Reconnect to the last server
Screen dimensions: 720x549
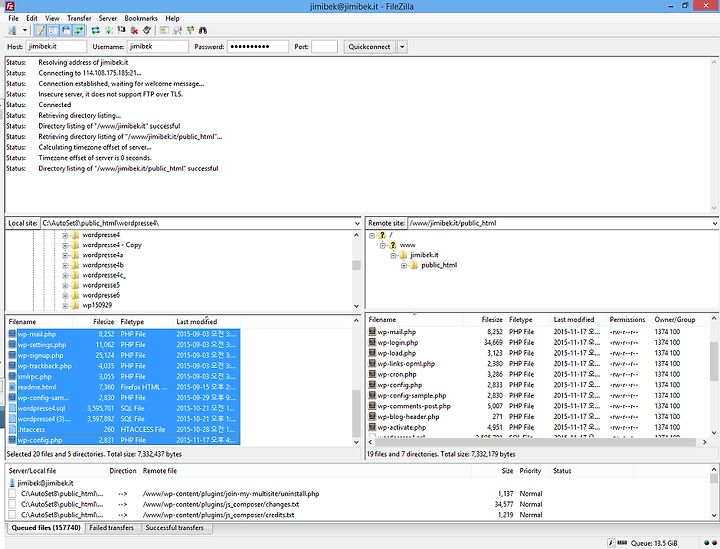coord(147,30)
